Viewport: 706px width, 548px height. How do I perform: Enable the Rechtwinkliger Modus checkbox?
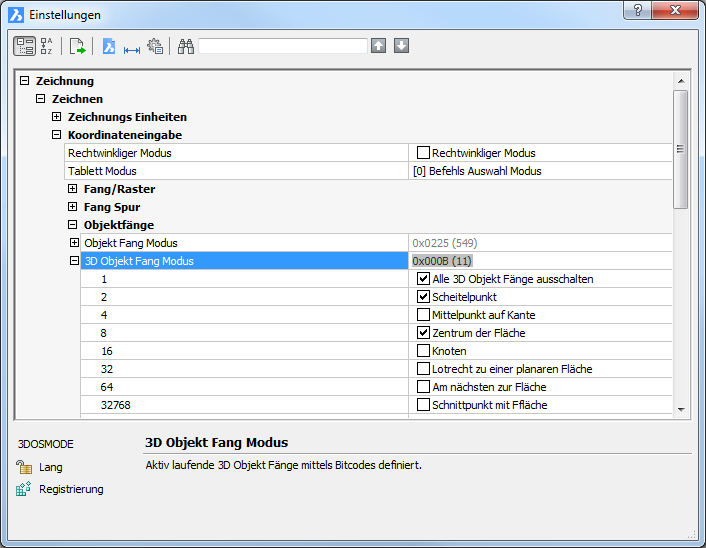click(423, 153)
